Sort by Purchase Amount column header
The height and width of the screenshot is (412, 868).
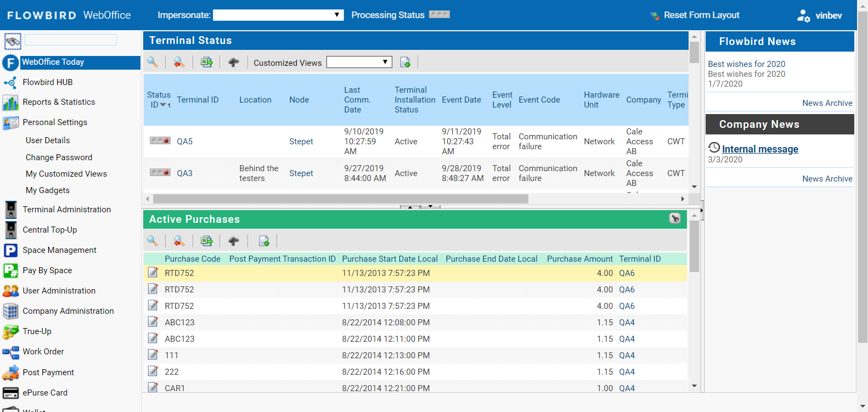pos(580,259)
